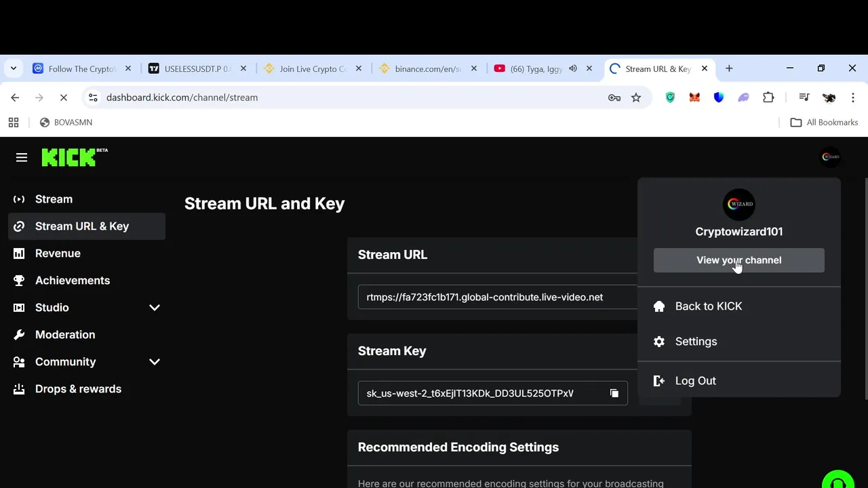Open the green support chat bubble
Screen dimensions: 868x488
838,480
